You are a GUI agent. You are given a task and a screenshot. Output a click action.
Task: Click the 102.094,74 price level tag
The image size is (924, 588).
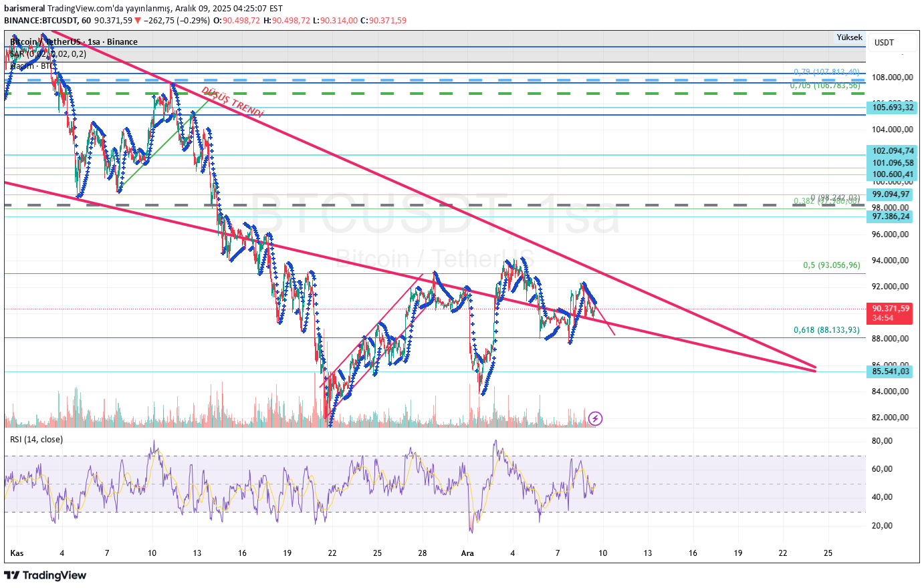892,151
